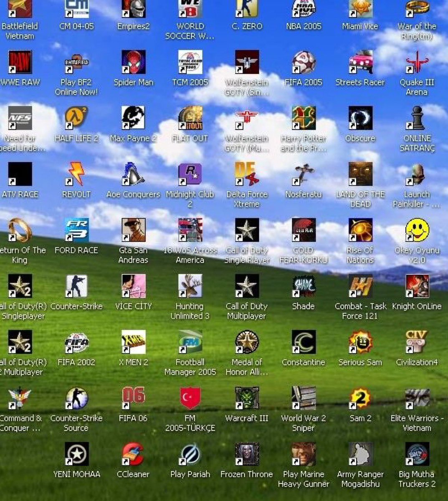This screenshot has height=501, width=448.
Task: Open Rise Of Nations shortcut
Action: coord(360,230)
